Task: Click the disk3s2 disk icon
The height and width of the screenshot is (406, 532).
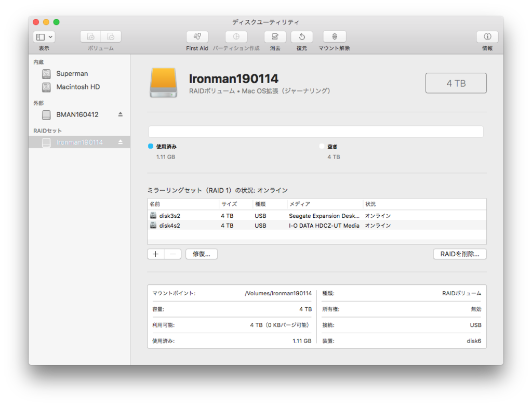Action: [153, 215]
